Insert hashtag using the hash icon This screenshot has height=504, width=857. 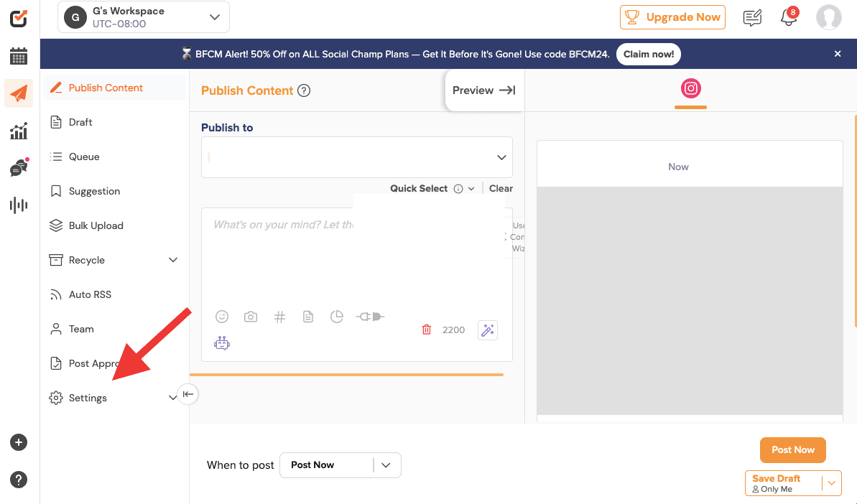pyautogui.click(x=279, y=317)
